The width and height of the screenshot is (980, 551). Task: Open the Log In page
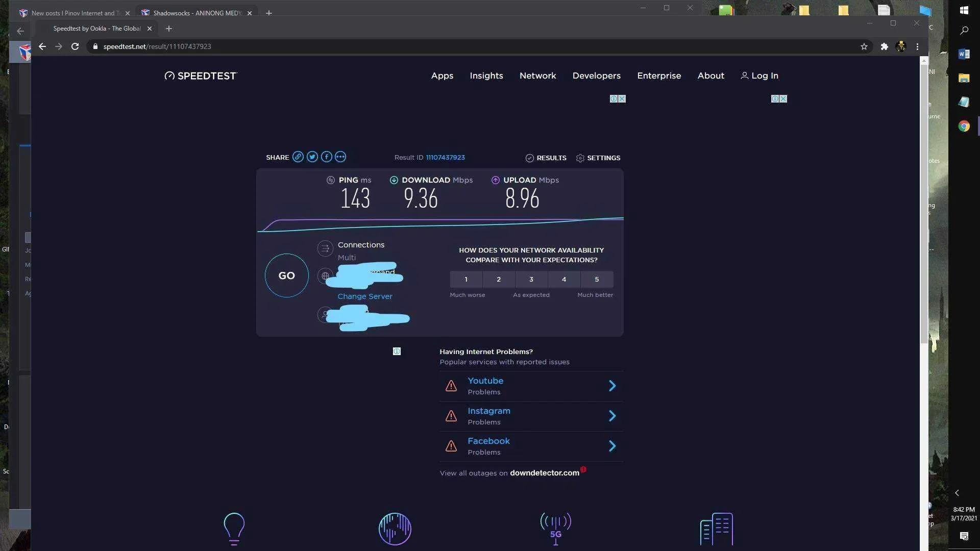click(x=759, y=76)
